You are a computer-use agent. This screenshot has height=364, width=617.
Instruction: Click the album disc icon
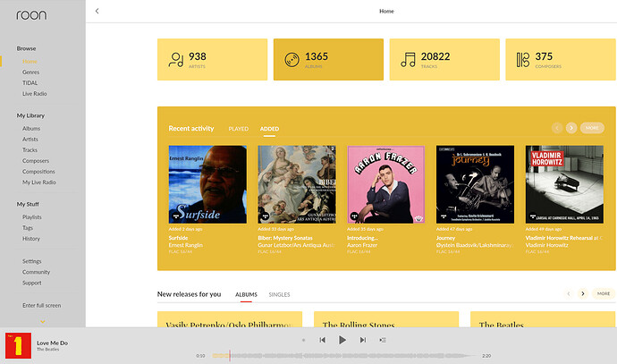click(x=292, y=60)
